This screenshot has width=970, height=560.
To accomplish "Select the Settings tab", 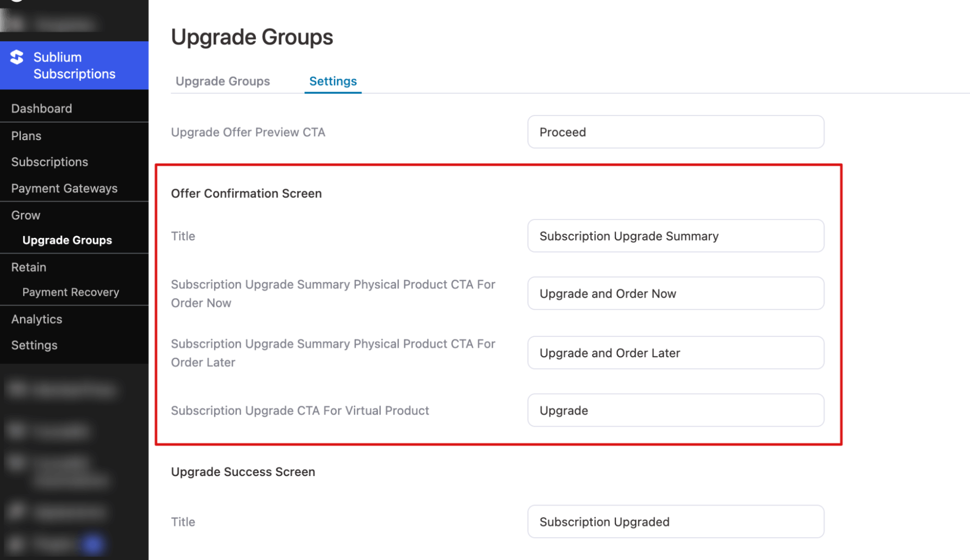I will coord(333,81).
